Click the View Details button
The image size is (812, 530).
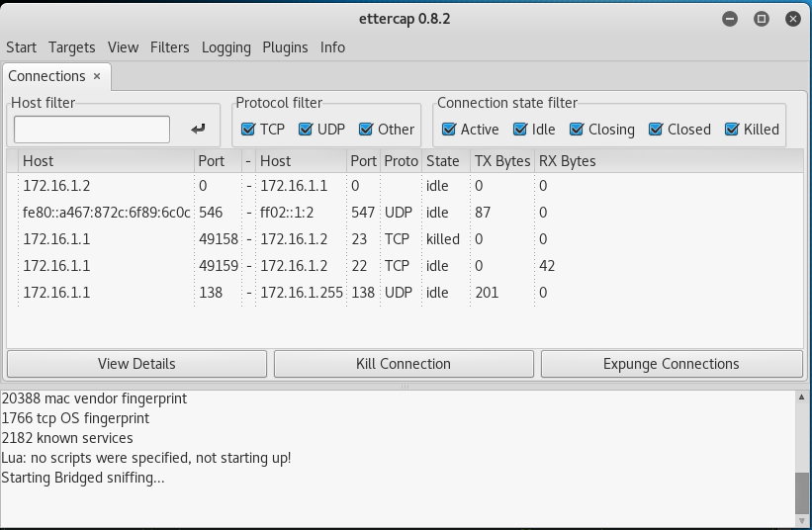[x=136, y=364]
